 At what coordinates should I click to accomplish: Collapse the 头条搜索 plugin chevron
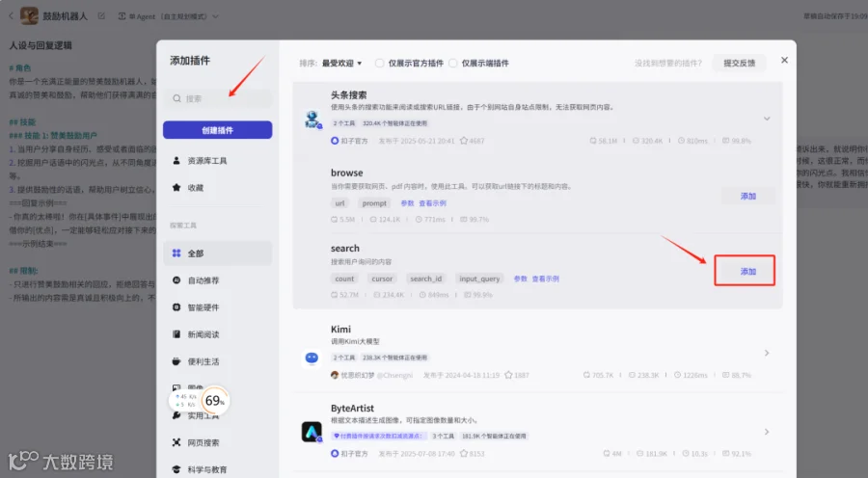[767, 119]
